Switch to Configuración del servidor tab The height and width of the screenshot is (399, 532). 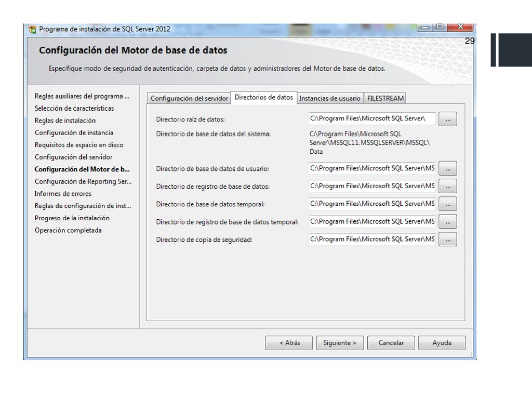(189, 98)
